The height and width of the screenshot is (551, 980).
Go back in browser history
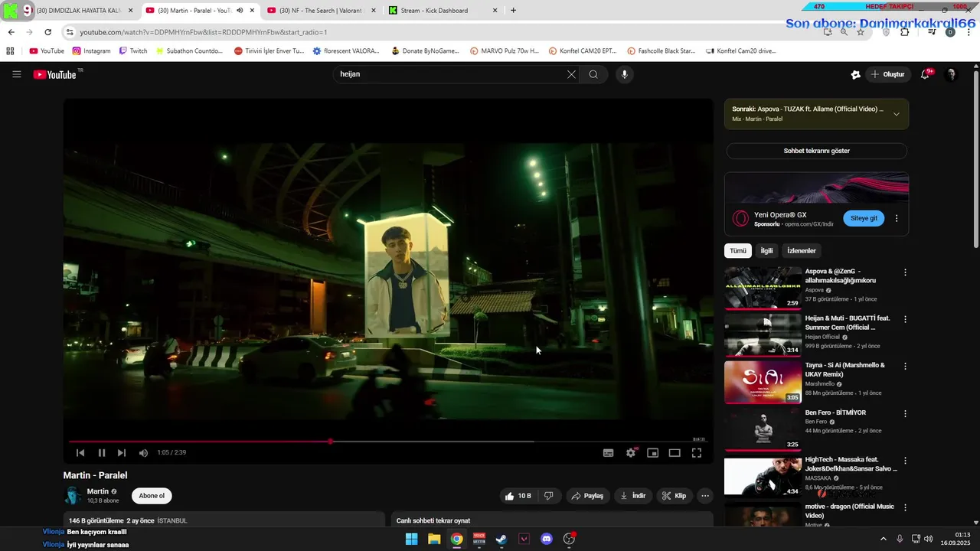(x=11, y=32)
